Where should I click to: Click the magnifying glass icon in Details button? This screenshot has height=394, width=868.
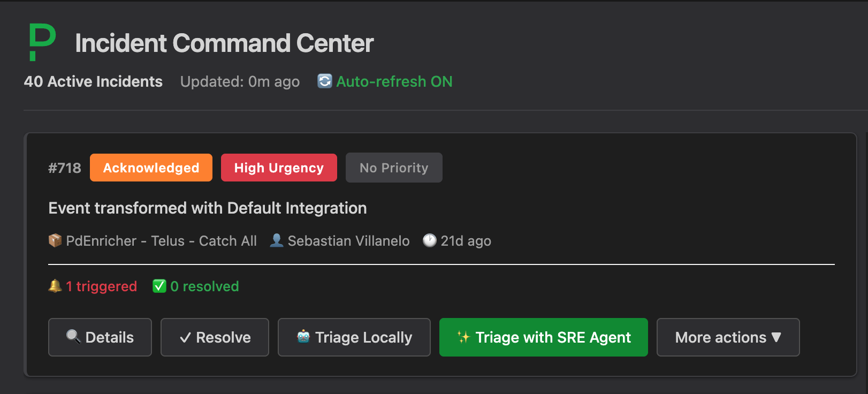(73, 337)
